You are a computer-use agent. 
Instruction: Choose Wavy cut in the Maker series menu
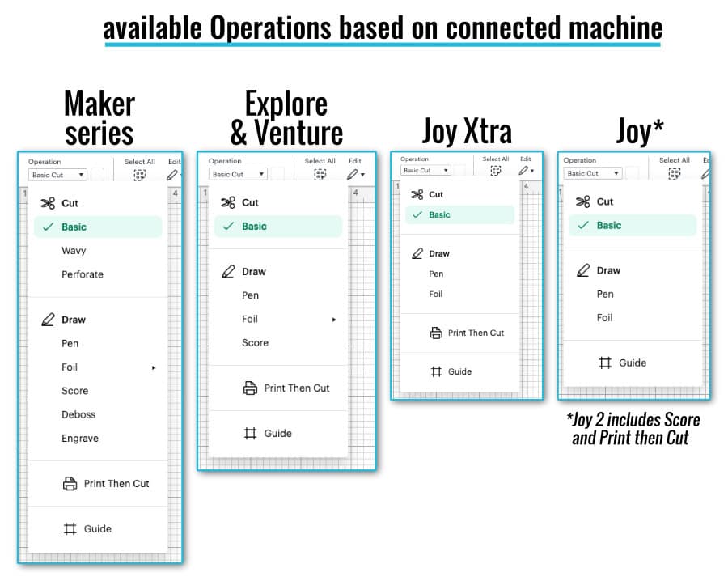point(74,251)
